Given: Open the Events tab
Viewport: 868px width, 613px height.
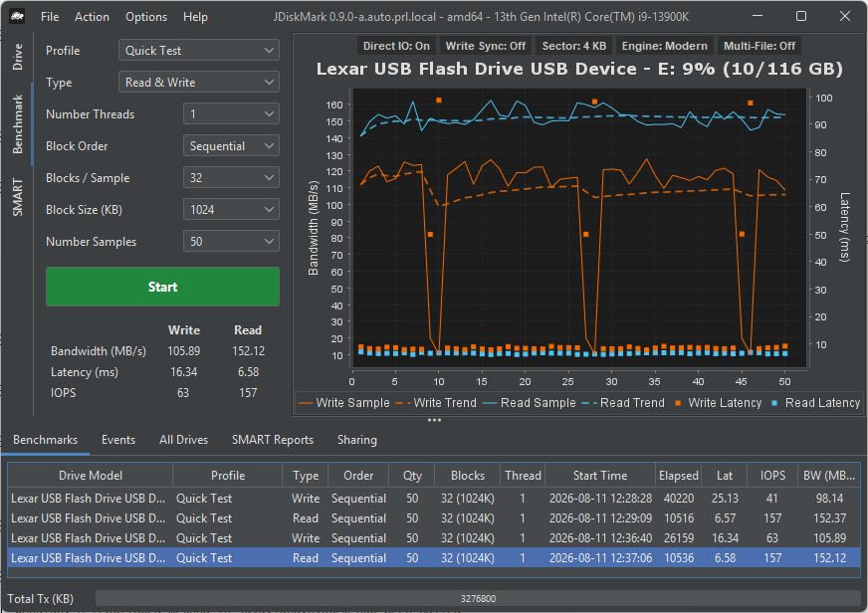Looking at the screenshot, I should coord(118,440).
